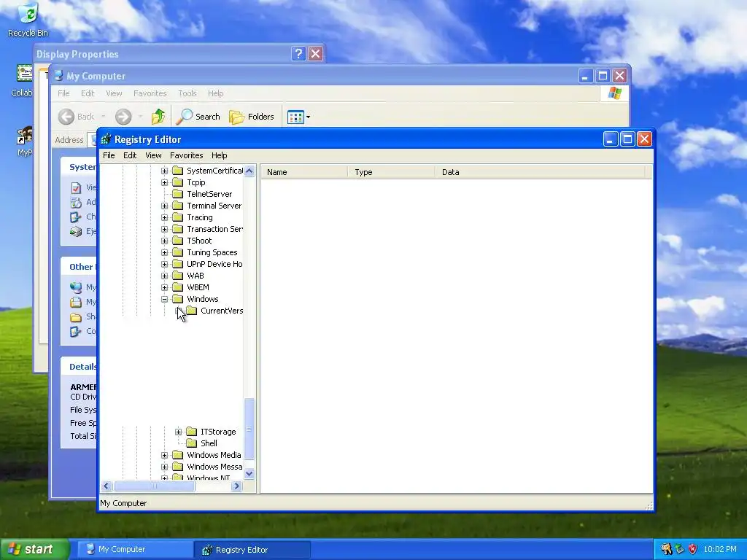
Task: Click the Start button
Action: [x=35, y=549]
